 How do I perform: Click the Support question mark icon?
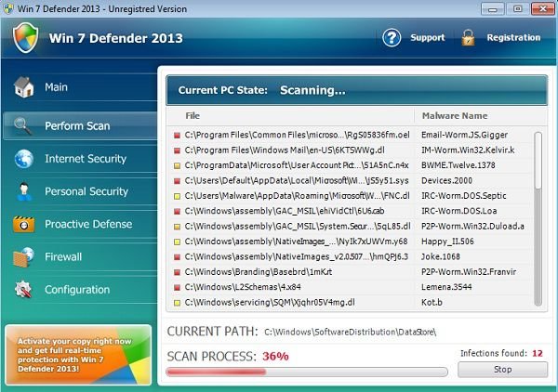tap(392, 38)
